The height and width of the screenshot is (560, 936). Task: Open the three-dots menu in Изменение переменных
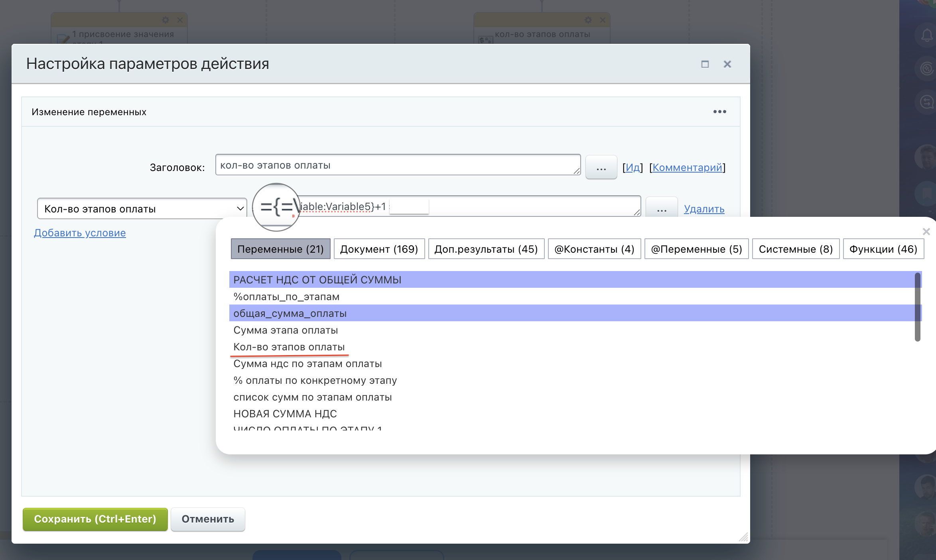tap(719, 112)
